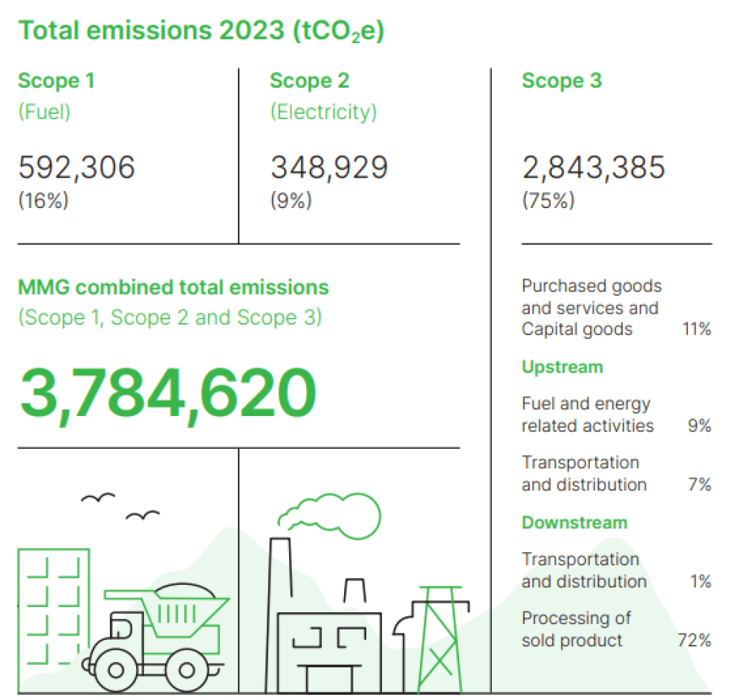Viewport: 743px width, 700px height.
Task: Select the Scope 2 value 348,929
Action: [x=328, y=167]
